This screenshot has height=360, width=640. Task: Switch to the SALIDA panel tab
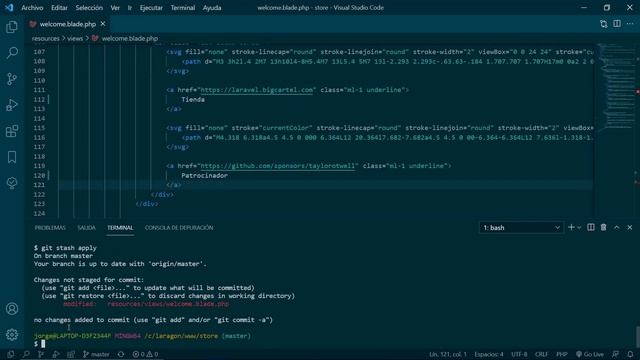[87, 228]
